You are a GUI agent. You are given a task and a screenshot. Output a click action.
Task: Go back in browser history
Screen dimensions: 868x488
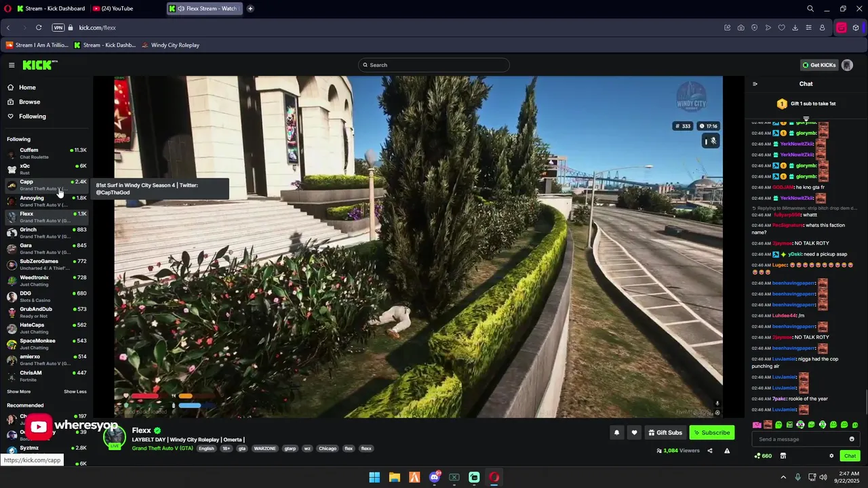pos(8,28)
